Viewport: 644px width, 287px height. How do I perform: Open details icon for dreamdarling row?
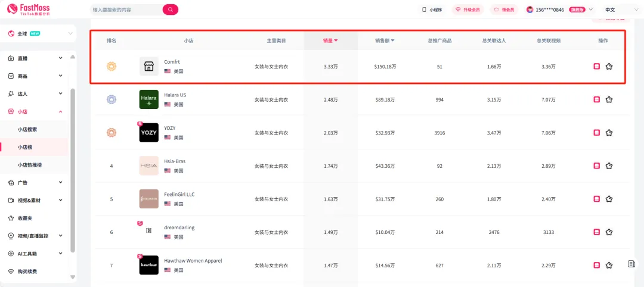pyautogui.click(x=597, y=232)
